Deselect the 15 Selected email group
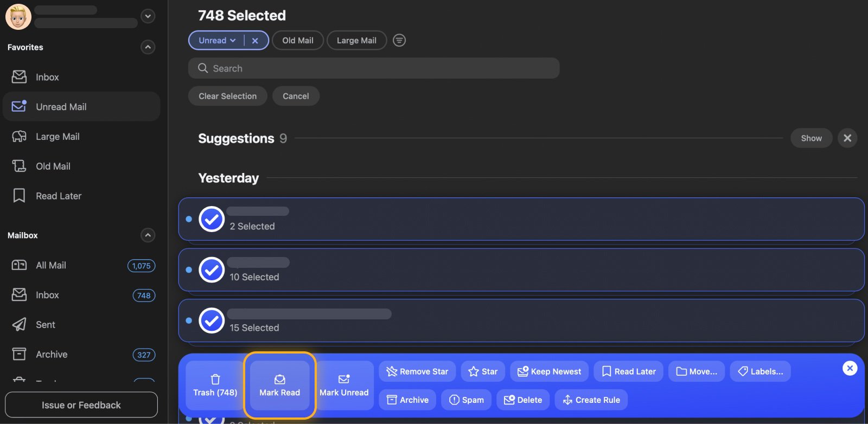868x424 pixels. coord(212,321)
